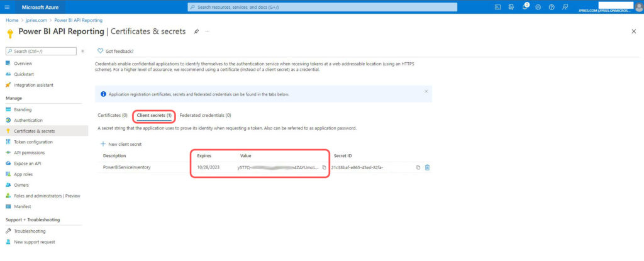The height and width of the screenshot is (261, 644).
Task: Copy the Secret ID to clipboard
Action: (418, 167)
